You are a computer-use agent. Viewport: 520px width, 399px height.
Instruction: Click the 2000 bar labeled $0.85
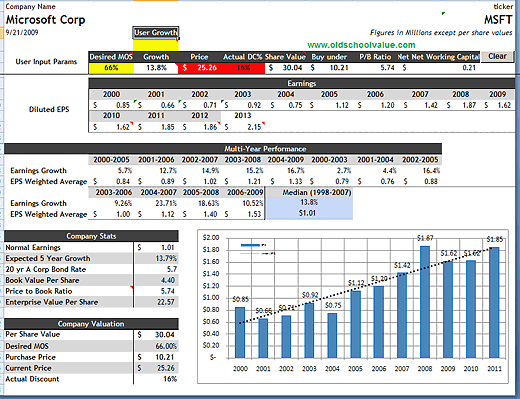240,333
